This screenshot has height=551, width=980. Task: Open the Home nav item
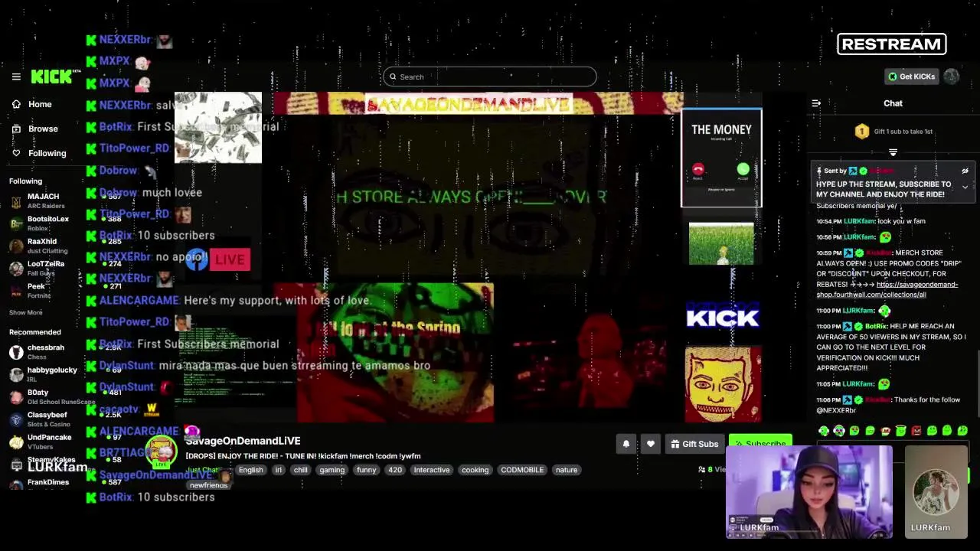tap(40, 104)
